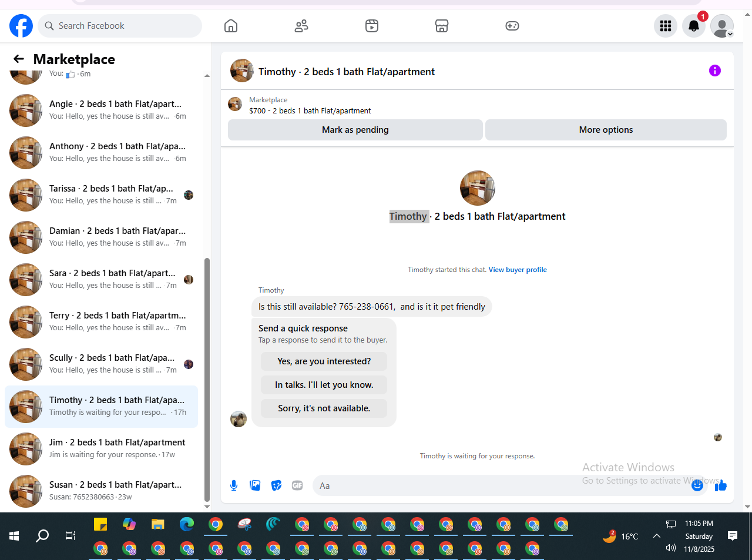Send quick response "Sorry, it's not available."
The image size is (752, 560).
click(x=324, y=408)
